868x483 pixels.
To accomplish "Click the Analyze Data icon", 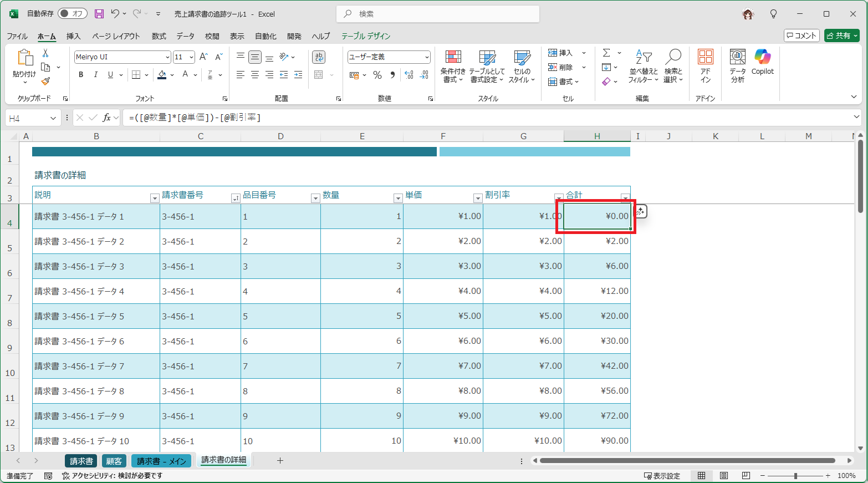I will click(738, 57).
